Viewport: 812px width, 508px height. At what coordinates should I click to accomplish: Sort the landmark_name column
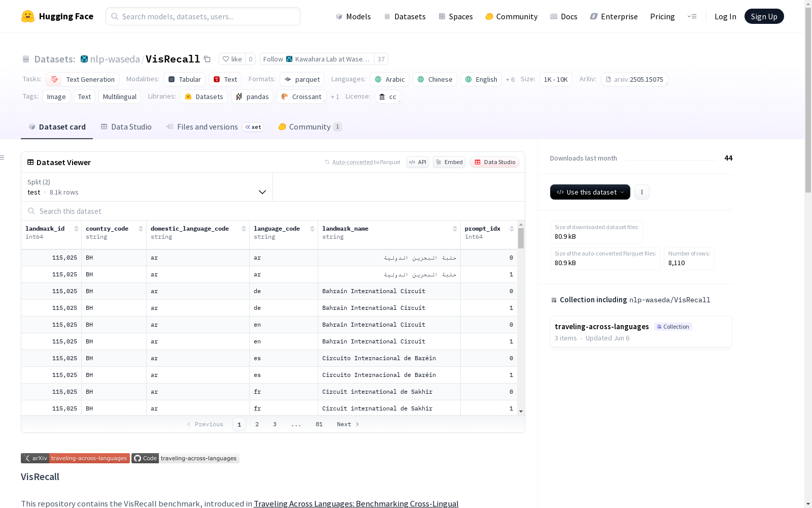(455, 229)
